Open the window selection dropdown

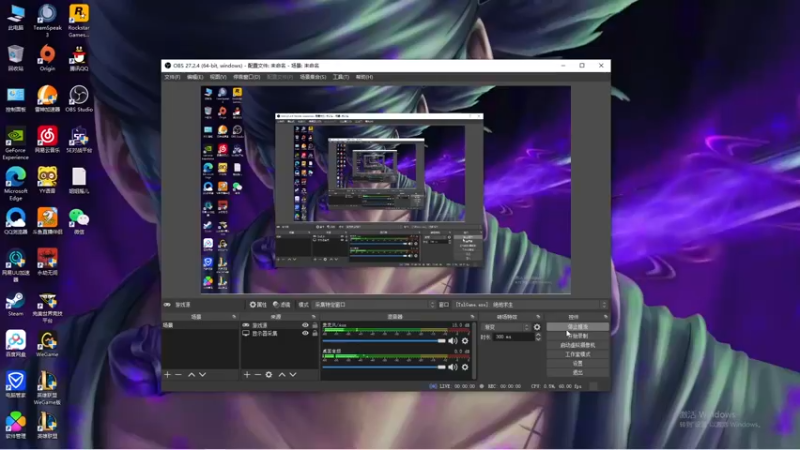(531, 305)
